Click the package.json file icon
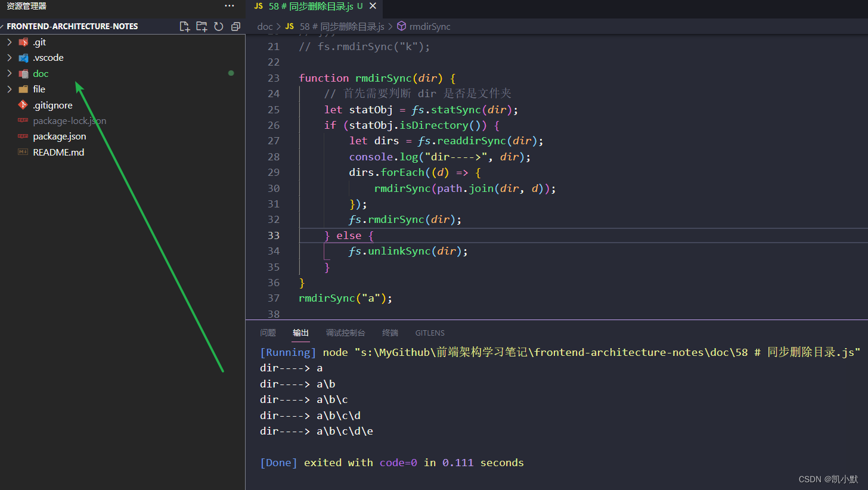 [x=23, y=136]
